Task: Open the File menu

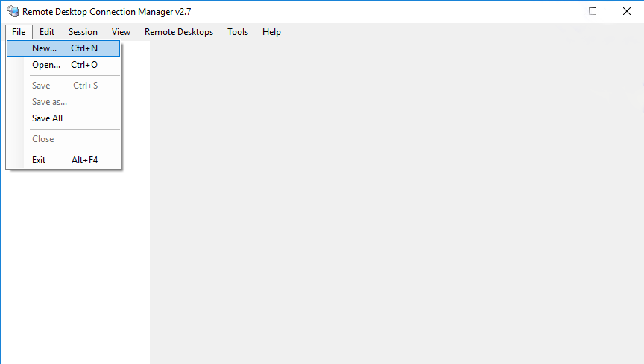Action: click(19, 32)
